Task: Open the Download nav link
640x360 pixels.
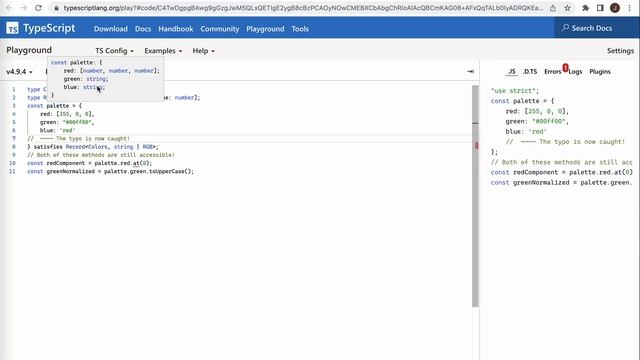Action: pos(111,29)
